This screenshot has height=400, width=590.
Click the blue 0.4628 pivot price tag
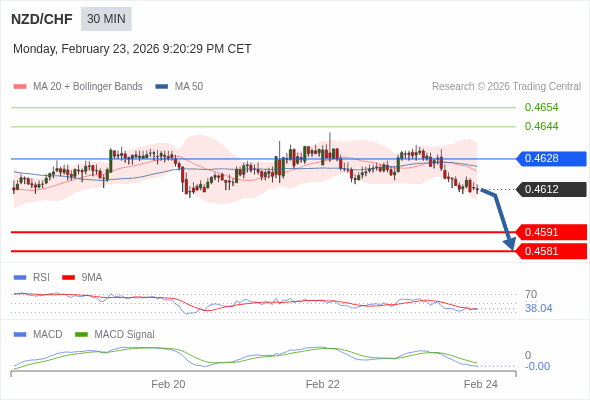[x=551, y=158]
